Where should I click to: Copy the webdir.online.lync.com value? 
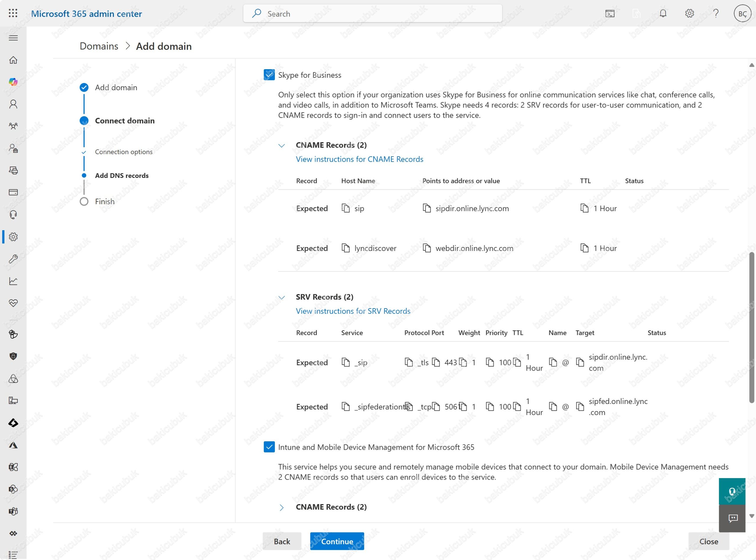[427, 248]
